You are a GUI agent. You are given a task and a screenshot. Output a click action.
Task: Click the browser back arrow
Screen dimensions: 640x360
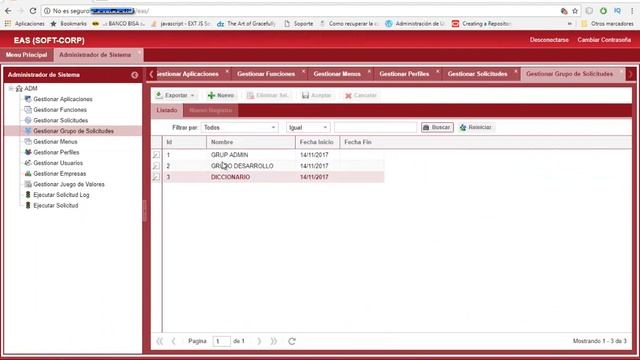[8, 11]
